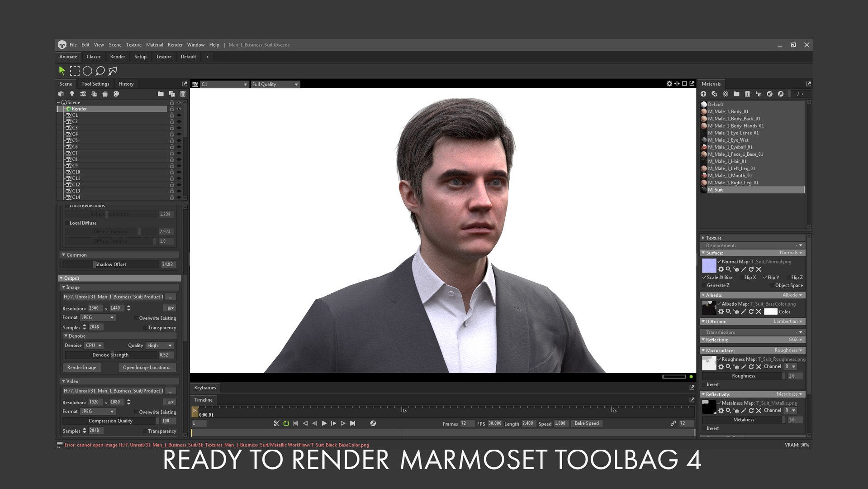Choose the circular marquee selection tool

click(87, 71)
